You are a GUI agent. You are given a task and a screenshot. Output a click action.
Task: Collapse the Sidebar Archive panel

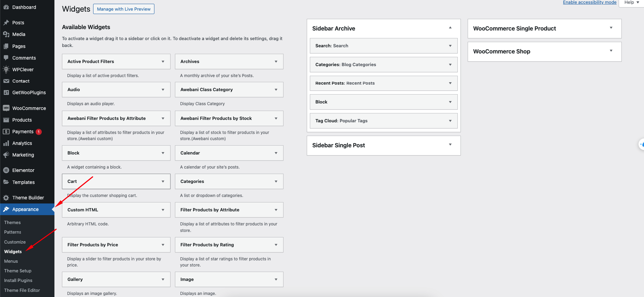click(450, 28)
